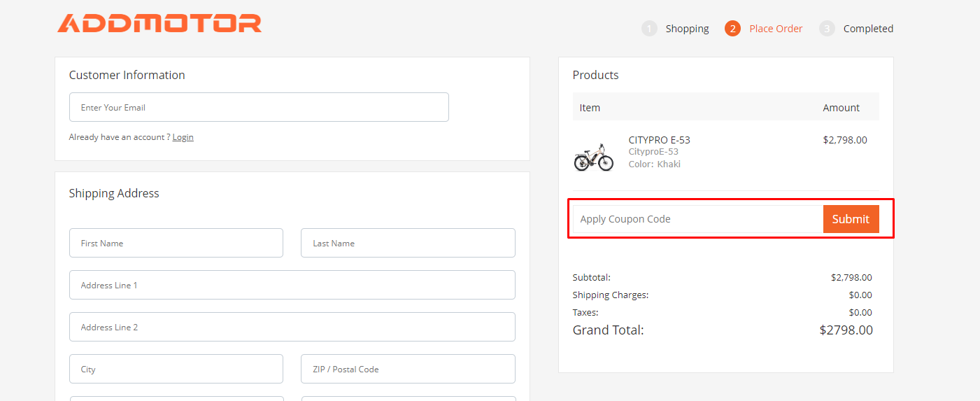Click the Taxes: label
Screen dimensions: 980x401
point(585,312)
